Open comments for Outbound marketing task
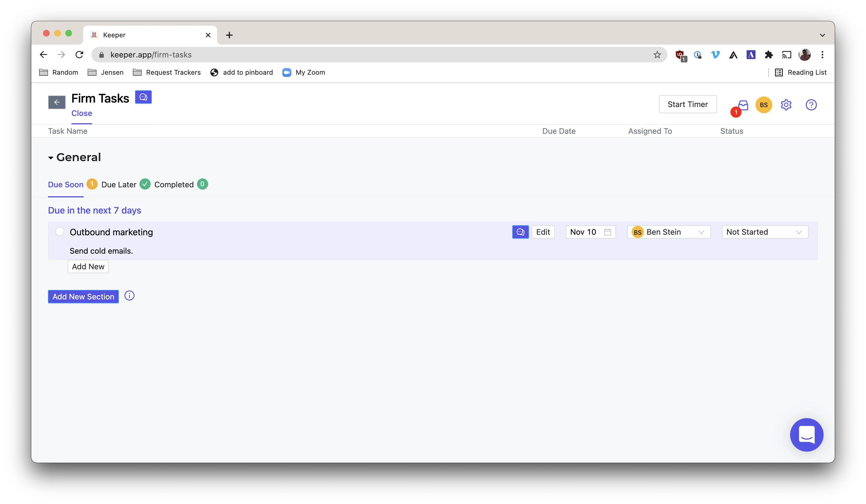Image resolution: width=866 pixels, height=504 pixels. pyautogui.click(x=520, y=232)
